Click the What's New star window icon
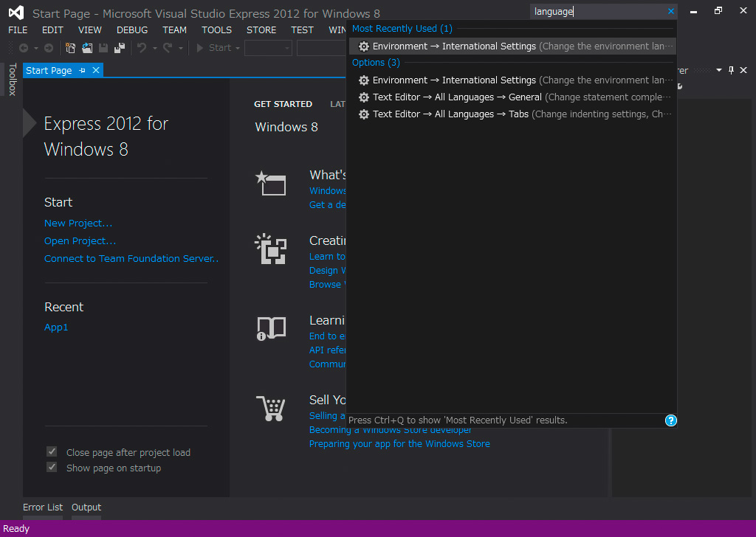756x537 pixels. (x=270, y=183)
